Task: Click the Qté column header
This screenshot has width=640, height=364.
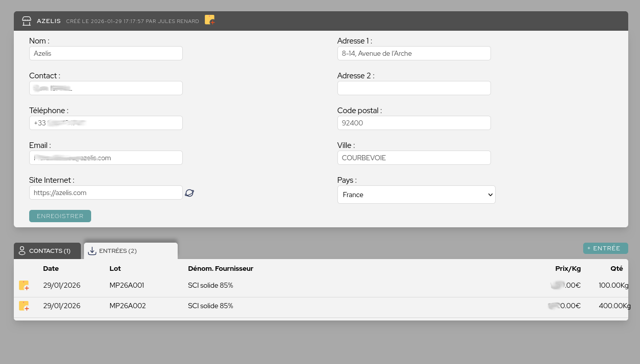Action: [616, 268]
